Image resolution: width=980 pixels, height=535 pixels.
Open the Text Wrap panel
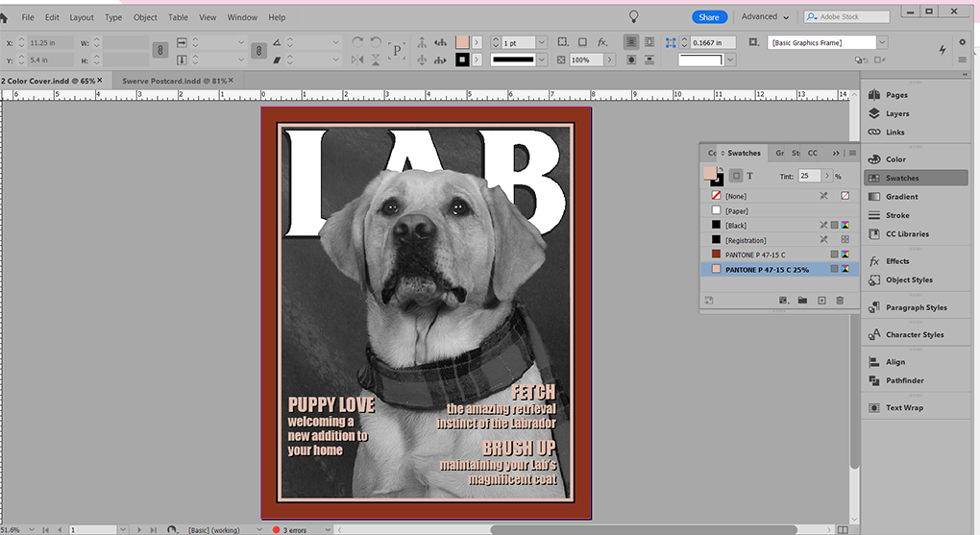[903, 407]
